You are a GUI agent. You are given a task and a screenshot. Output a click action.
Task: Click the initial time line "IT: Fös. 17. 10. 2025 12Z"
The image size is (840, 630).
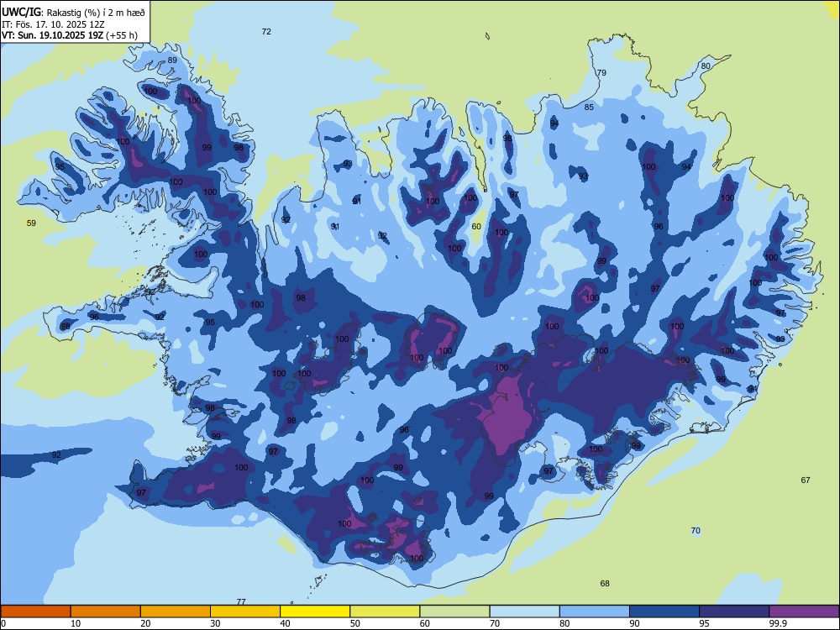[x=53, y=24]
